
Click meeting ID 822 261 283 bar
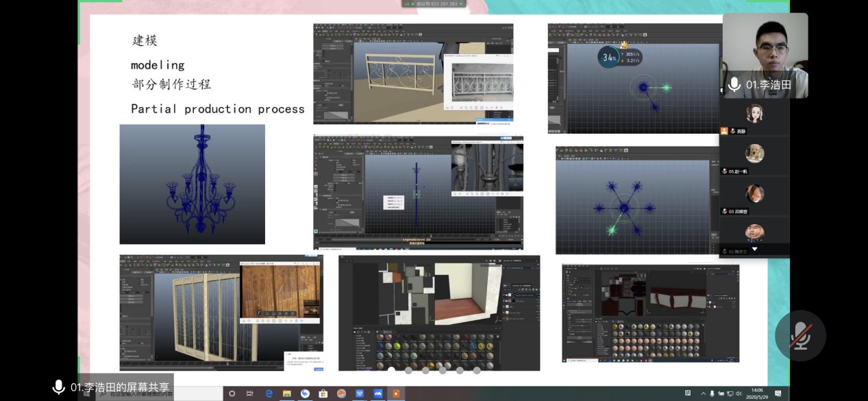(433, 3)
